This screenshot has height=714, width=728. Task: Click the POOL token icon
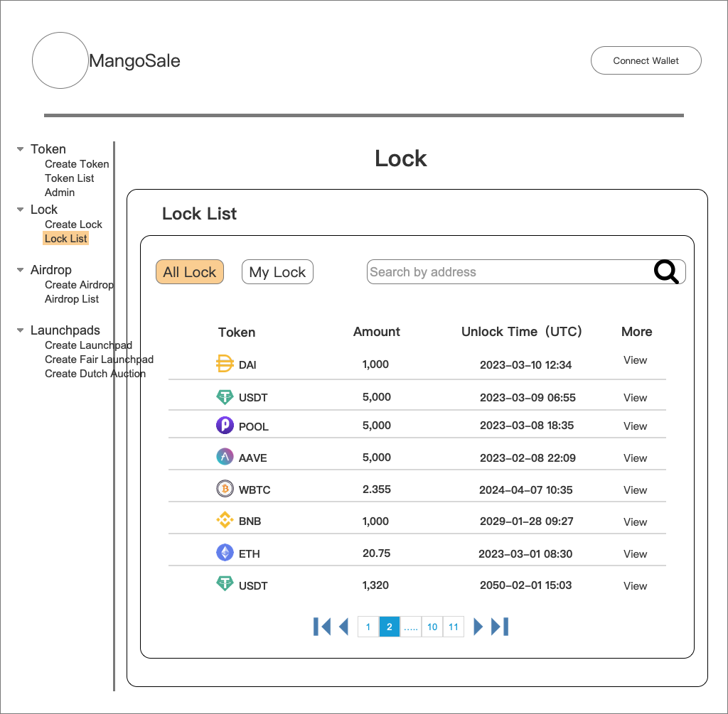tap(225, 425)
